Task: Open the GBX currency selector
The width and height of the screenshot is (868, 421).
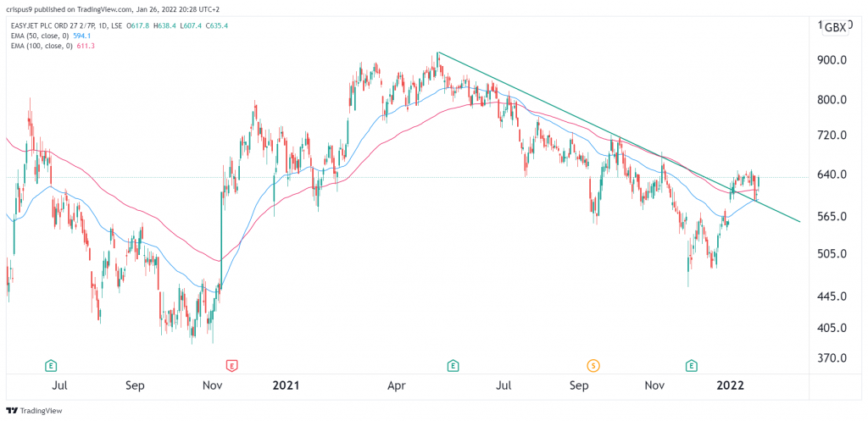Action: tap(835, 28)
